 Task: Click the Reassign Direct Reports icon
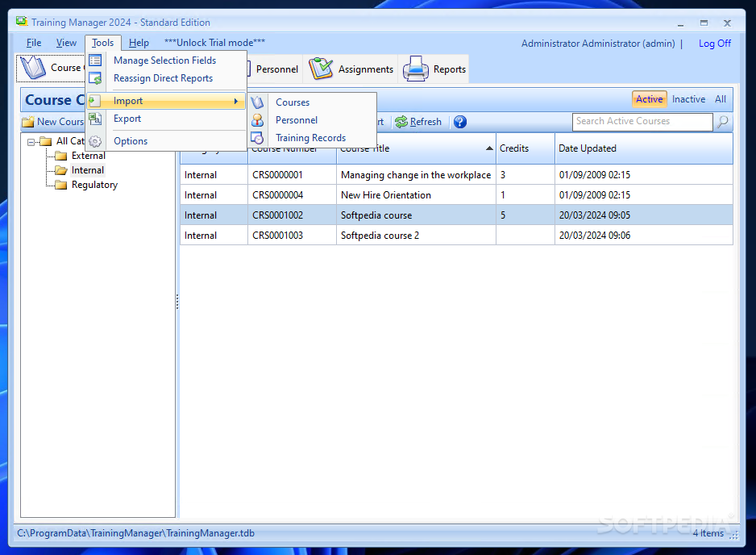(95, 78)
